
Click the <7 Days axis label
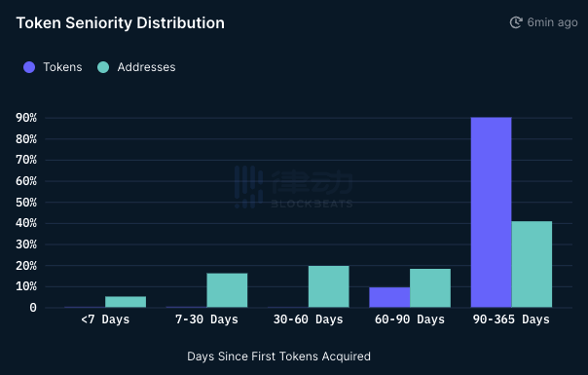105,319
